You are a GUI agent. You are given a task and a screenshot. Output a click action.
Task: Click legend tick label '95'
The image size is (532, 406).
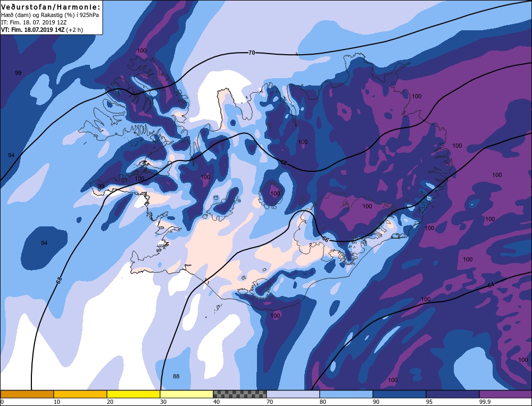[429, 402]
